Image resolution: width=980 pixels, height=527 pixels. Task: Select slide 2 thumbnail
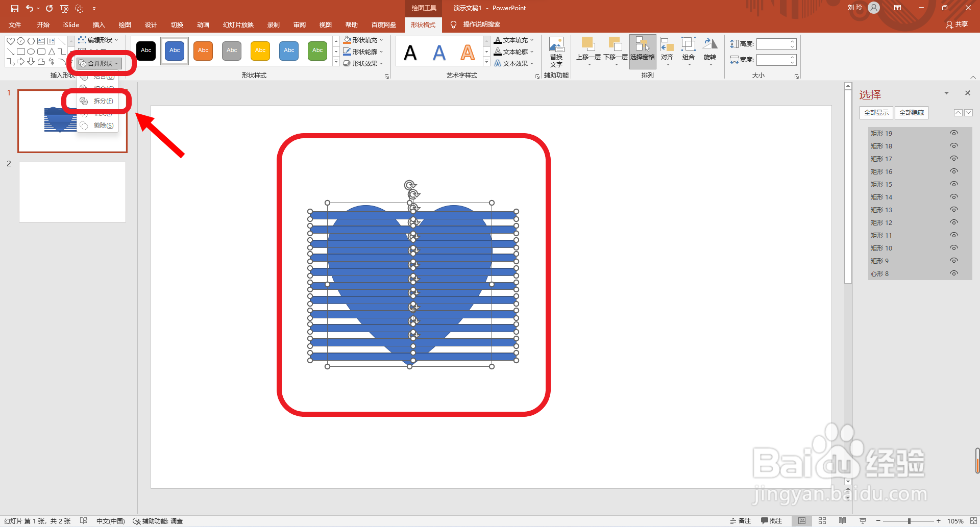point(72,192)
